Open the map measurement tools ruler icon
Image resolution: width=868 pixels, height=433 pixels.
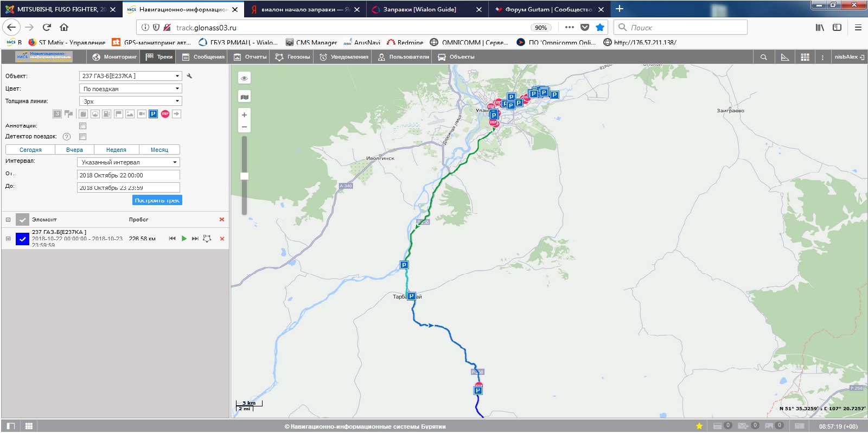[x=784, y=57]
